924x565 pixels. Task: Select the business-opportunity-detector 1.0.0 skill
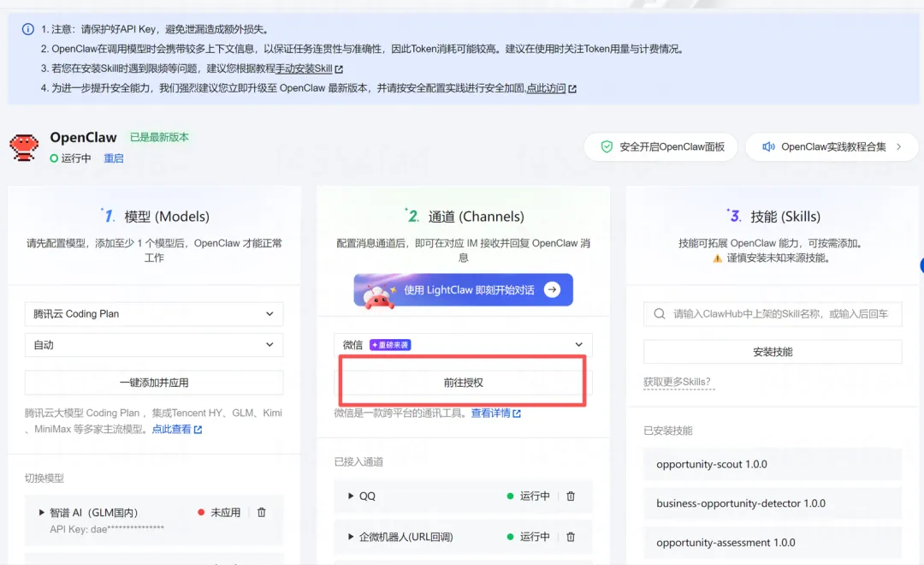(773, 503)
